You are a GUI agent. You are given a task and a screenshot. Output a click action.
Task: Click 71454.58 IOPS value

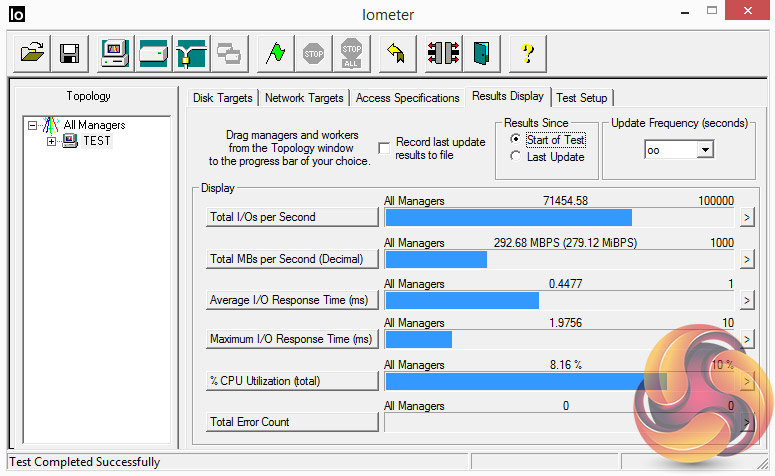(x=565, y=201)
